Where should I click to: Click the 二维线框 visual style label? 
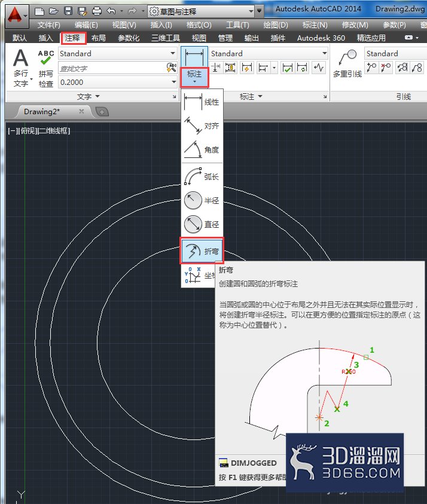coord(54,131)
